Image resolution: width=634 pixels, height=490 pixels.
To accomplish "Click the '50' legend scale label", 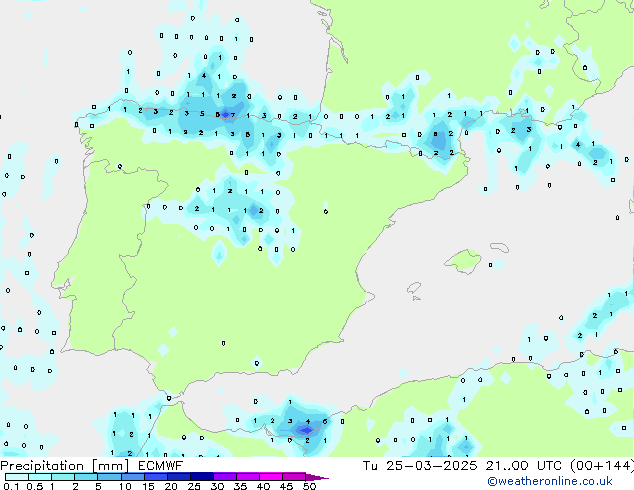I will (309, 486).
